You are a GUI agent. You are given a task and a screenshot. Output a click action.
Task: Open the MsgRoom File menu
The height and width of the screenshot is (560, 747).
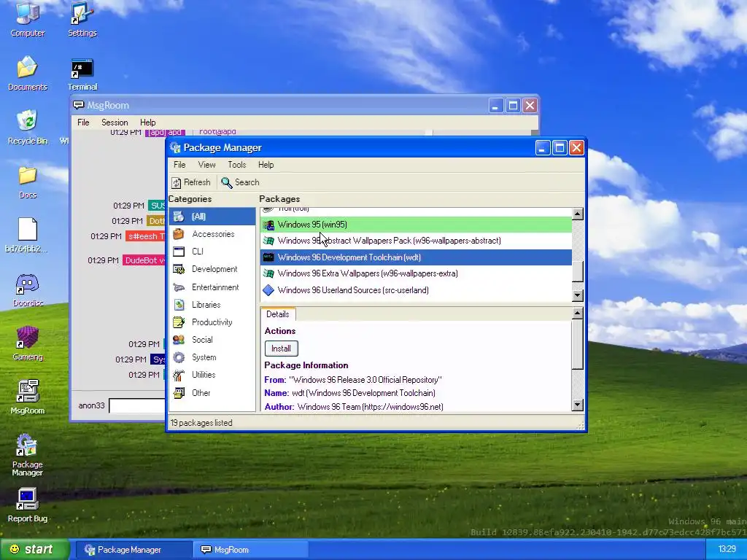[83, 122]
